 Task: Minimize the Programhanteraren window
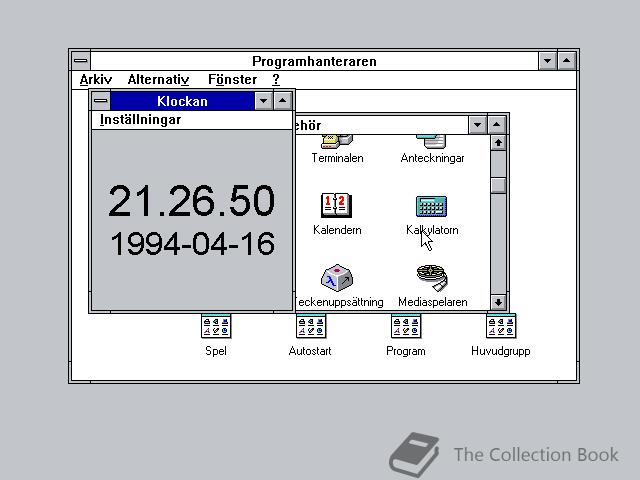(547, 61)
